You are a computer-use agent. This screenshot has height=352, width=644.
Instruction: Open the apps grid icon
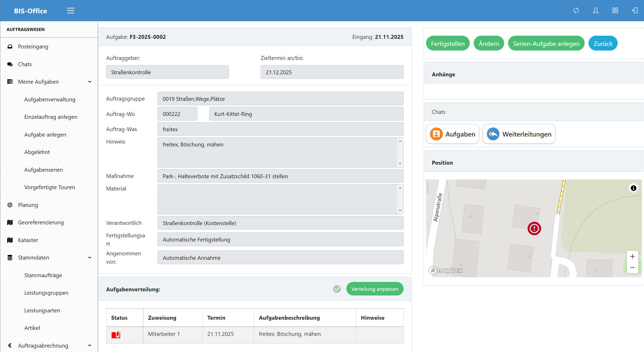pos(615,10)
